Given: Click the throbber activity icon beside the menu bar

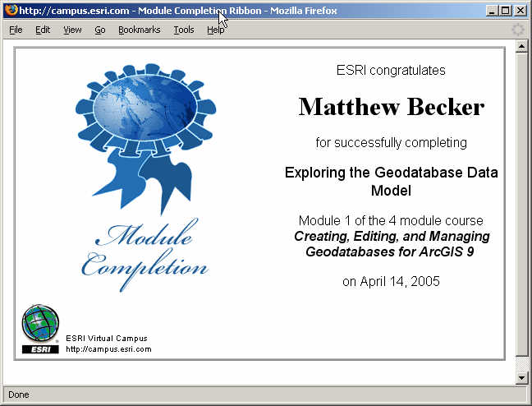Looking at the screenshot, I should point(517,30).
